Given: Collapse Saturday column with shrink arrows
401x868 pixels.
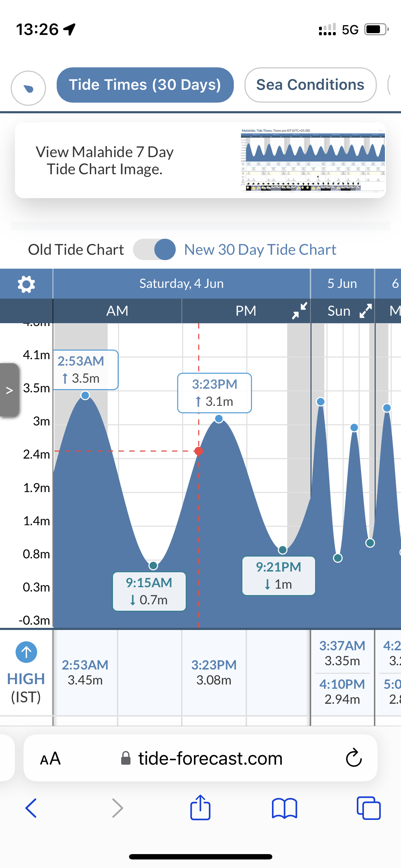Looking at the screenshot, I should pos(299,311).
